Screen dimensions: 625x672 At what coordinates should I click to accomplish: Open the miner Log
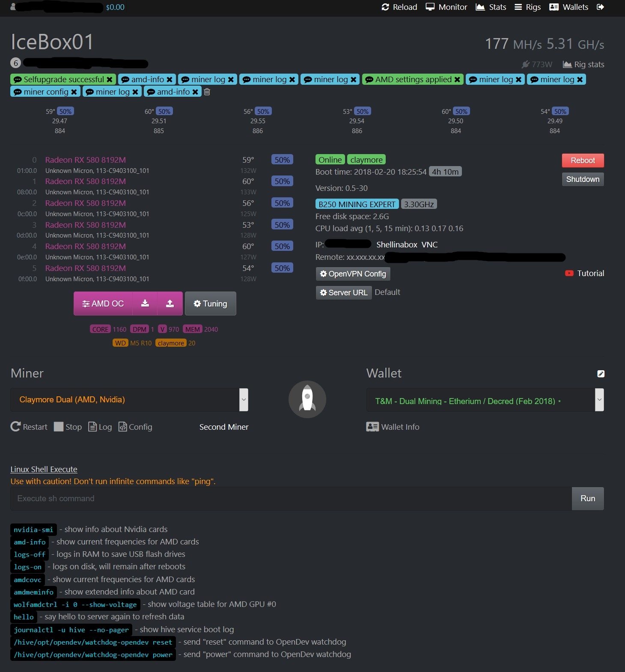coord(100,427)
